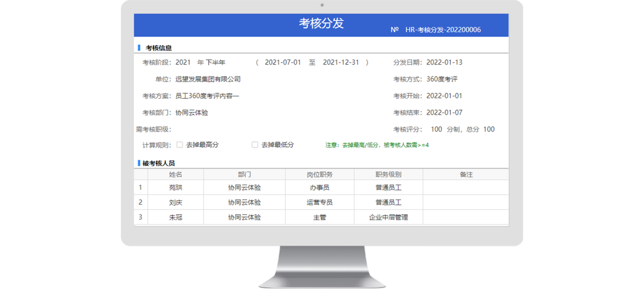Select the 考核方案 field 员工360度考评内容一
This screenshot has width=644, height=289.
207,96
